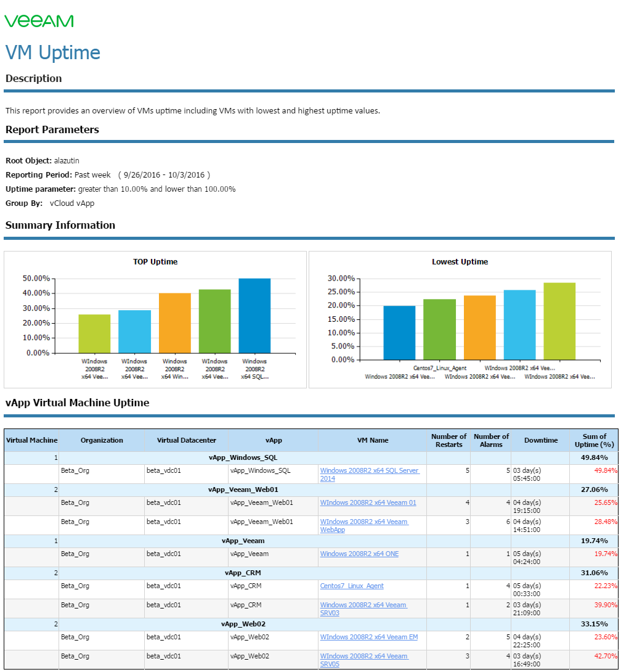The image size is (621, 672).
Task: Click the 27.06% group uptime total
Action: coord(595,490)
